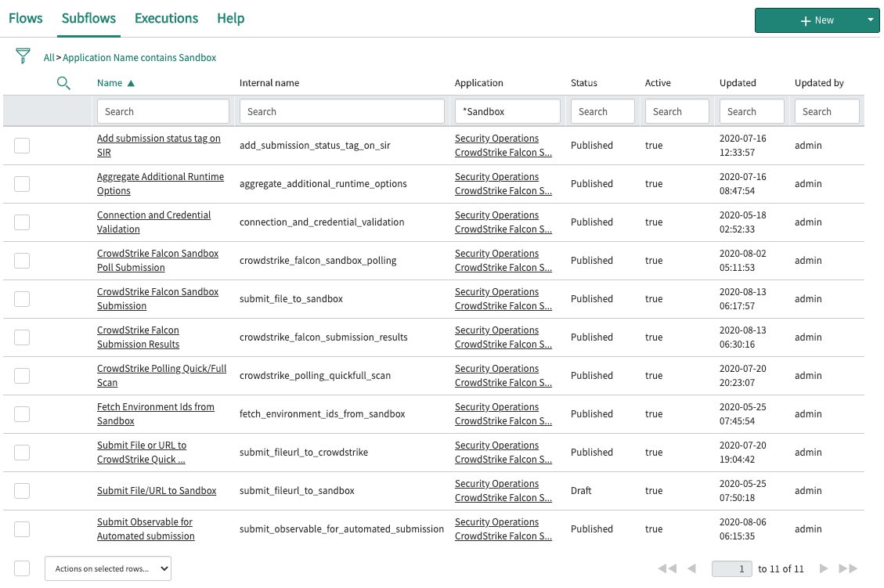Click the Name column search field

click(163, 112)
